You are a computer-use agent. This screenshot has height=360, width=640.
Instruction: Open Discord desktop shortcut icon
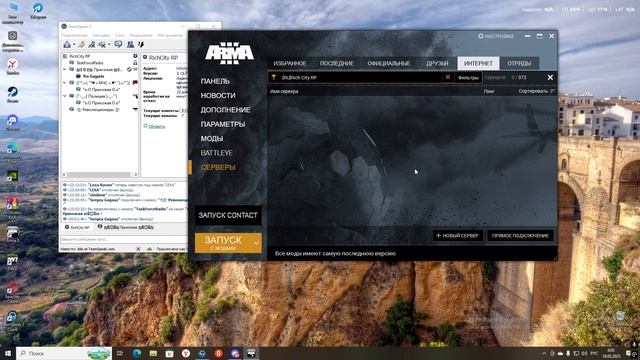pos(12,123)
